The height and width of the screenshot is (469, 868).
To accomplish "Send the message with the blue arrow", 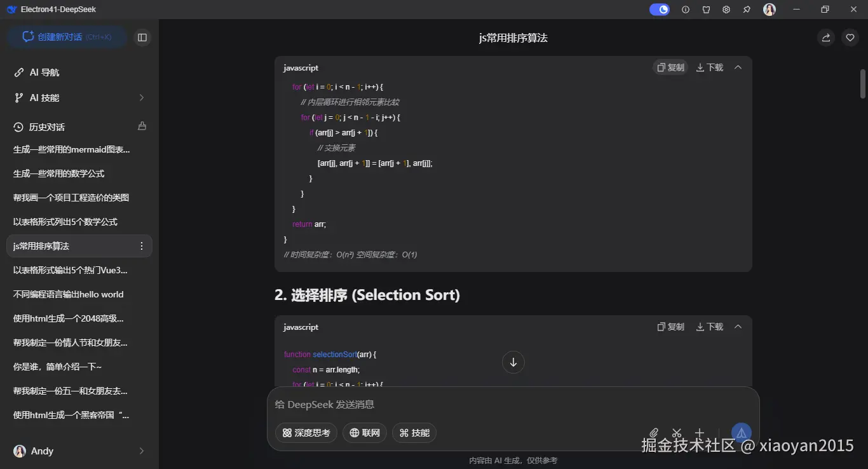I will click(741, 432).
